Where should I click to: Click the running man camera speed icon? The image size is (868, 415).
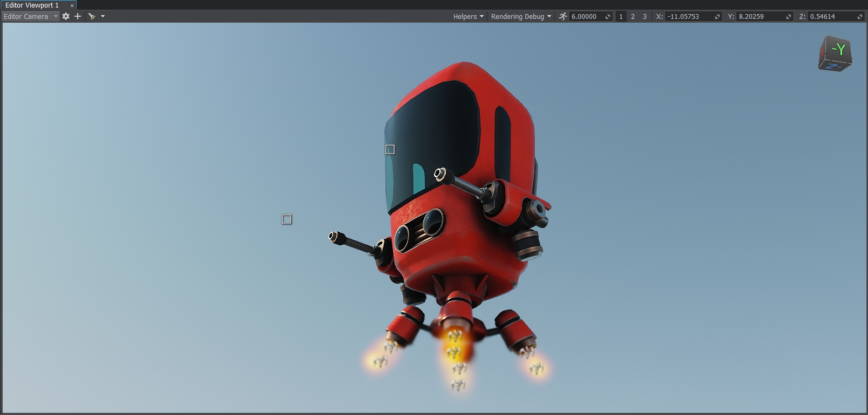(x=562, y=16)
